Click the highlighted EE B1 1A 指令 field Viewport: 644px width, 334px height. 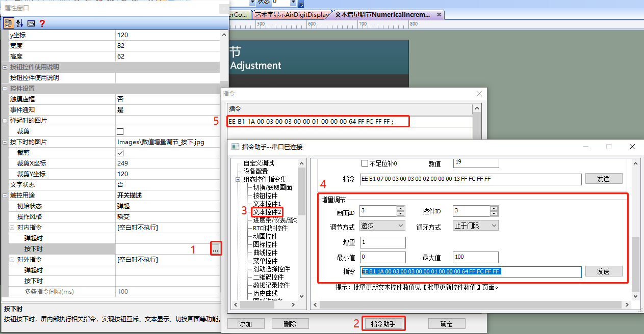471,271
